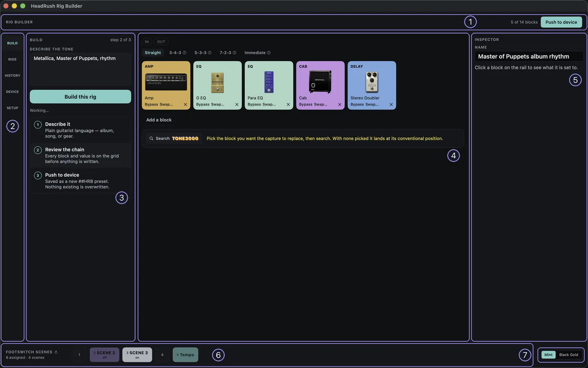Edit the rig Name field in Inspector
Viewport: 588px width, 368px height.
(x=529, y=56)
